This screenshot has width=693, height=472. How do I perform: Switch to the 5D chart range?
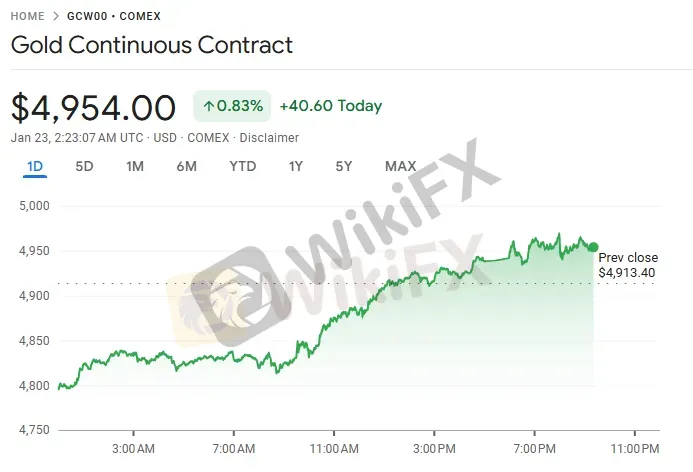pyautogui.click(x=84, y=166)
